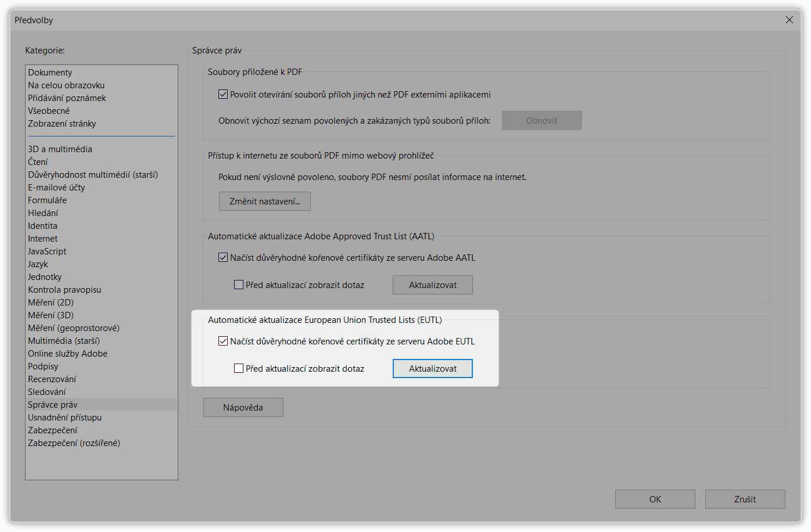The height and width of the screenshot is (532, 811).
Task: Uncheck the Adobe AATL certificates checkbox
Action: click(223, 257)
